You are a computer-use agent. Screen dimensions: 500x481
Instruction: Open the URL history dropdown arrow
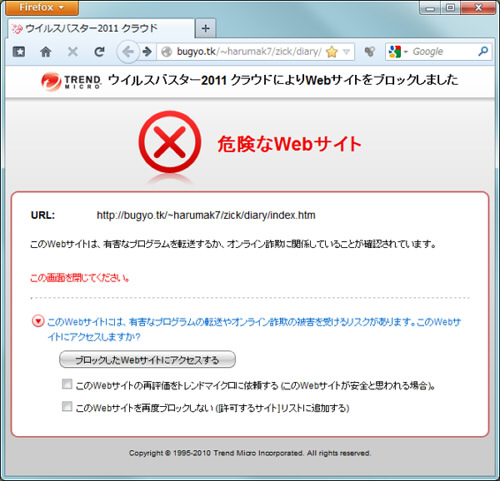(346, 52)
